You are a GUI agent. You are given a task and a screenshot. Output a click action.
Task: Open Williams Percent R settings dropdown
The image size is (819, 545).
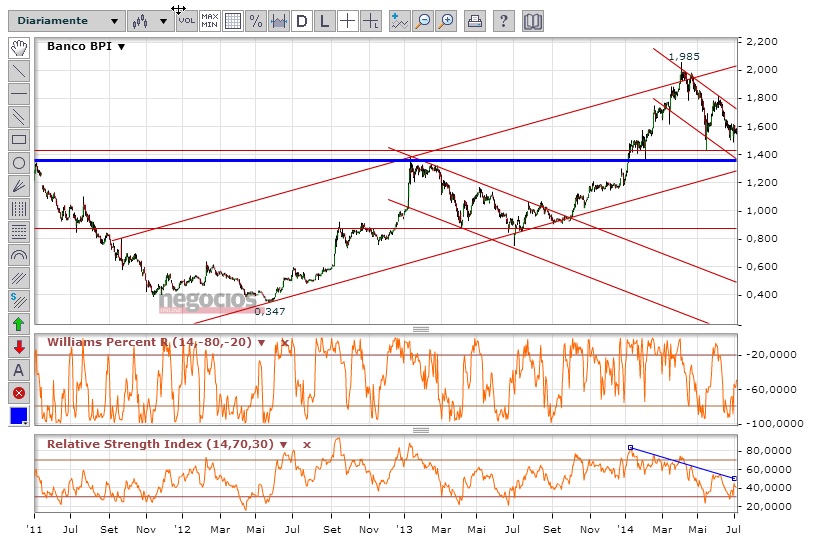[x=261, y=343]
